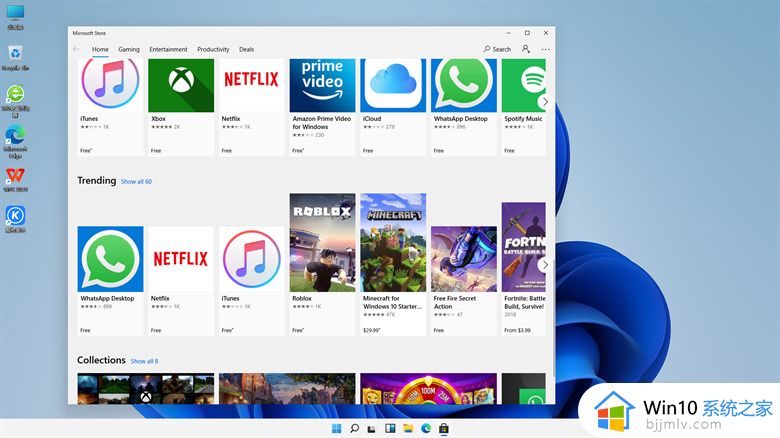Screen dimensions: 780x438
Task: Click the Search icon in Store header
Action: pos(497,49)
